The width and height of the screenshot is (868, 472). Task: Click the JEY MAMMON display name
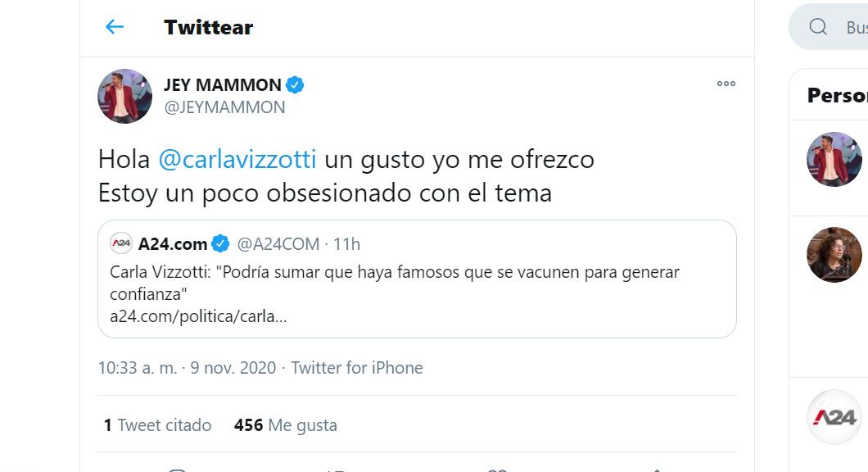222,84
